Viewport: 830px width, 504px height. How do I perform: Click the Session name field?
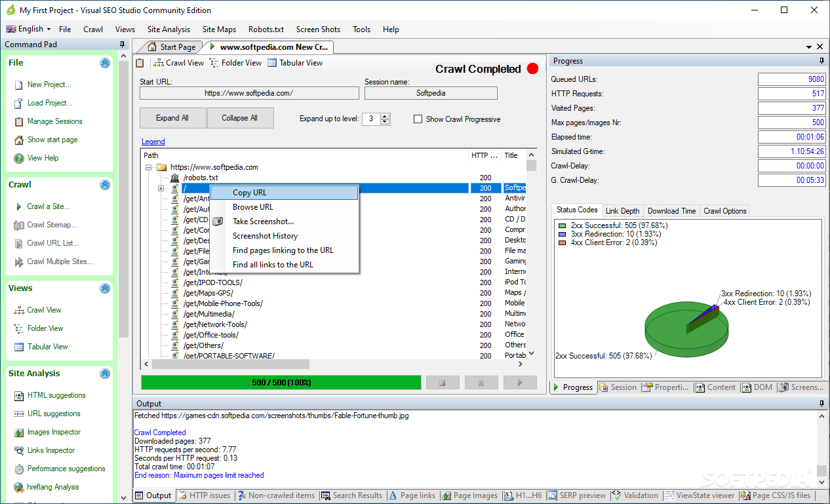pos(431,93)
